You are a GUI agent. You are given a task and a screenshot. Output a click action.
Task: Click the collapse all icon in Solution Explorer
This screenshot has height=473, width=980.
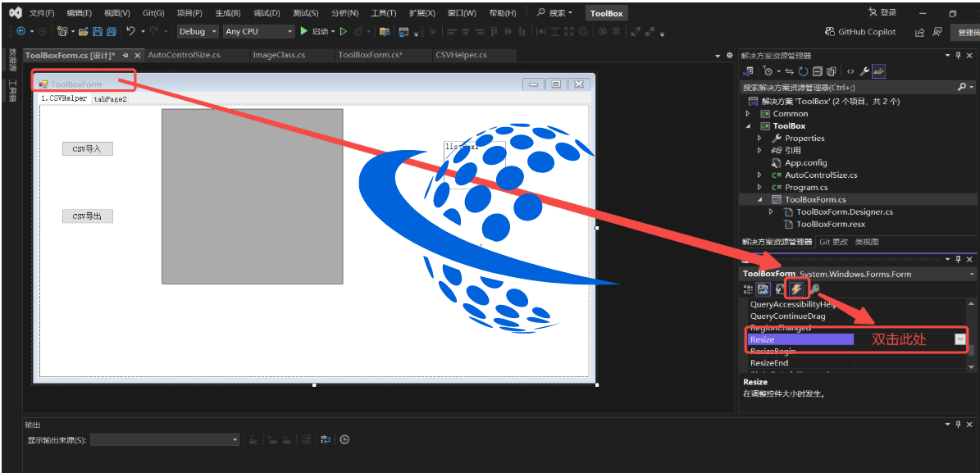818,72
